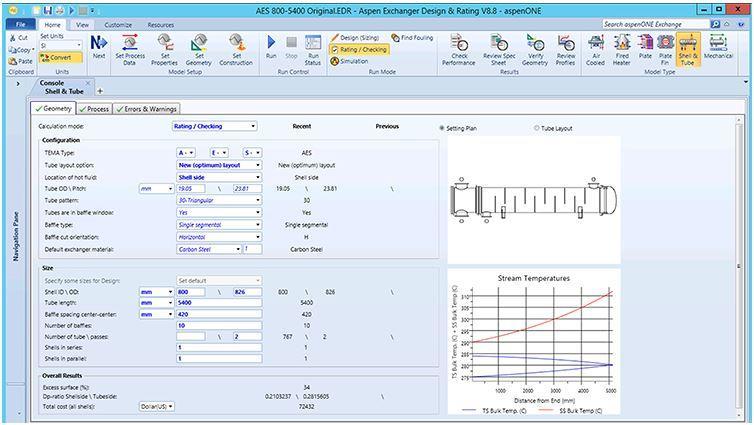Add new console tab with plus
This screenshot has height=425, width=754.
(x=100, y=91)
